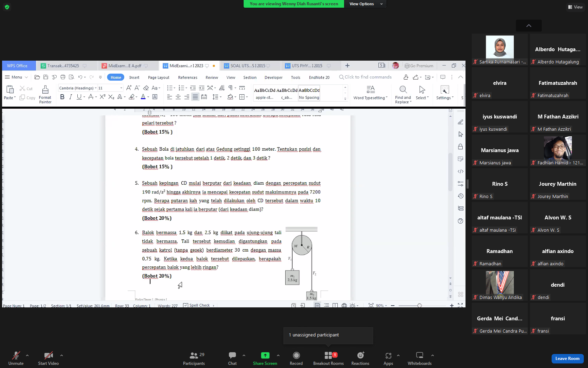Image resolution: width=588 pixels, height=368 pixels.
Task: Click Go Premium
Action: tap(419, 66)
